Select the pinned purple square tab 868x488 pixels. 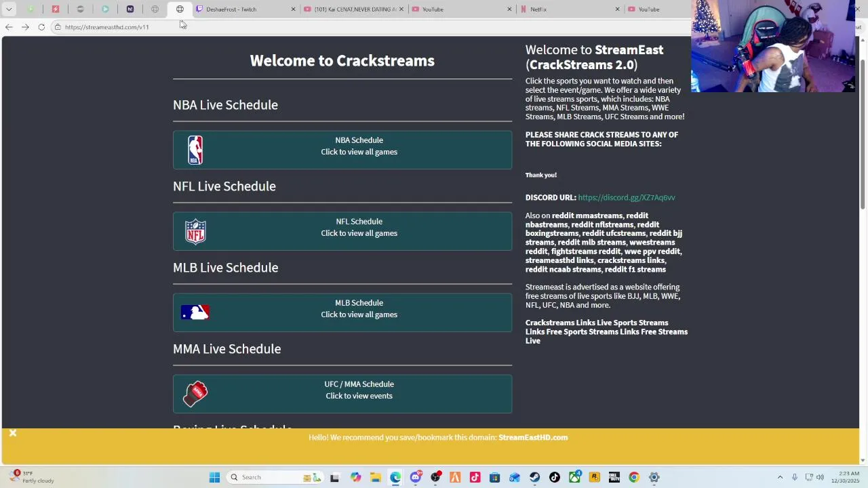tap(130, 9)
